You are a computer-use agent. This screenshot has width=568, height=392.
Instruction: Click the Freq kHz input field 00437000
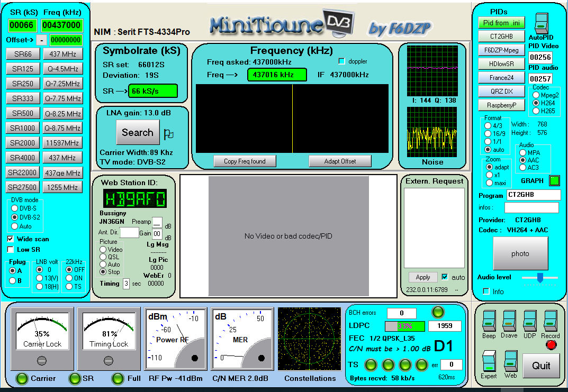tap(62, 25)
